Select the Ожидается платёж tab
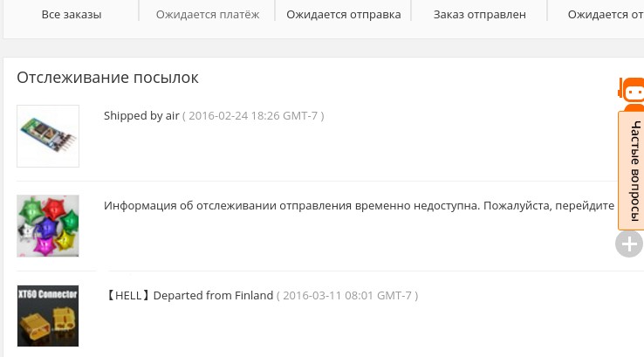The height and width of the screenshot is (357, 644). (208, 15)
